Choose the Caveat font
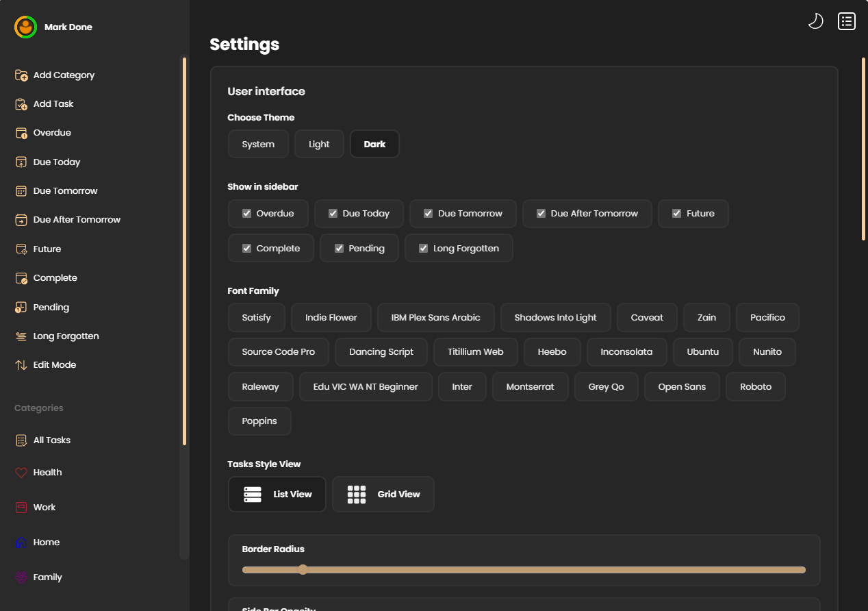 point(647,318)
